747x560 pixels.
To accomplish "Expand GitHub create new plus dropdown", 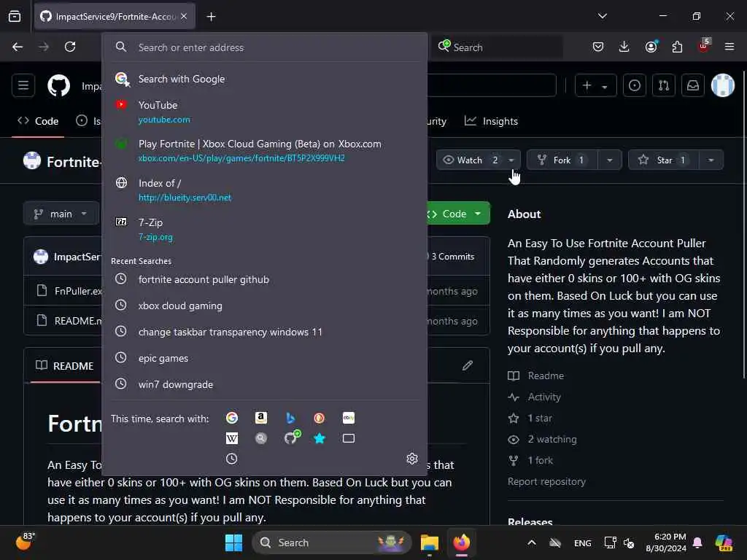I will pyautogui.click(x=595, y=86).
